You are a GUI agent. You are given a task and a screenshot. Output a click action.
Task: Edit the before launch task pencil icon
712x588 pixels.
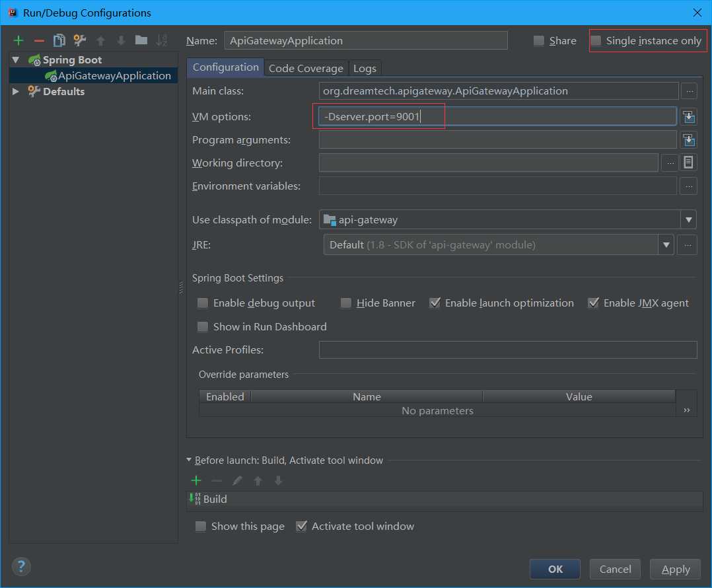238,480
